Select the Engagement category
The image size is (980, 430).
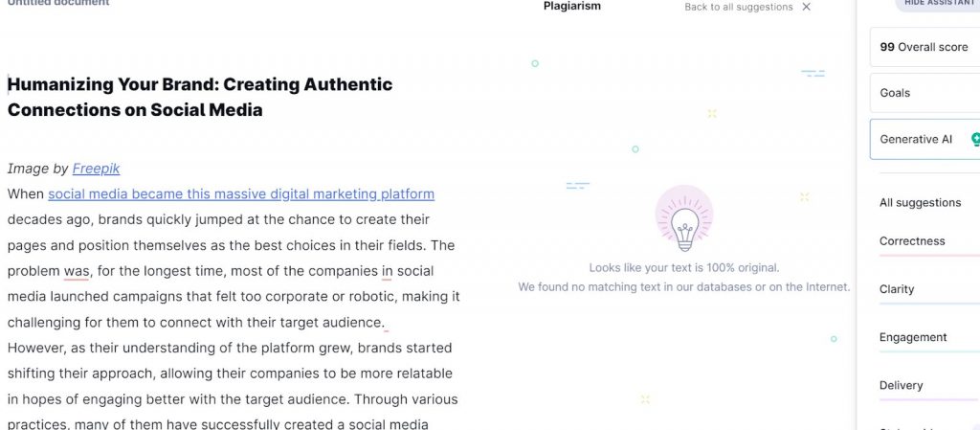pos(913,337)
